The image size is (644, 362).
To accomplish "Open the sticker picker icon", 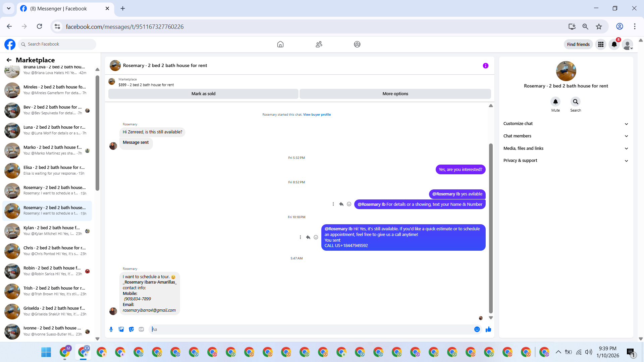I will click(131, 329).
